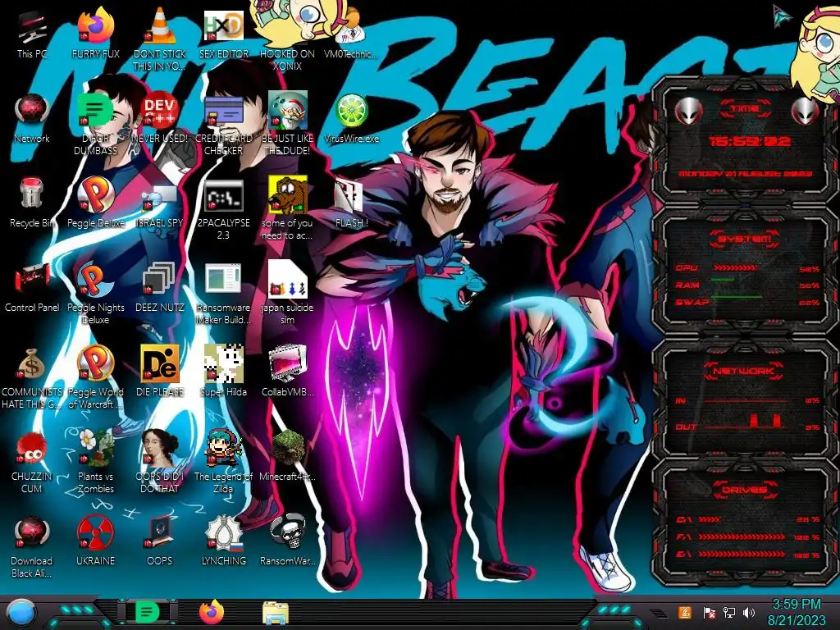840x630 pixels.
Task: Click the Java update tray icon
Action: tap(685, 612)
